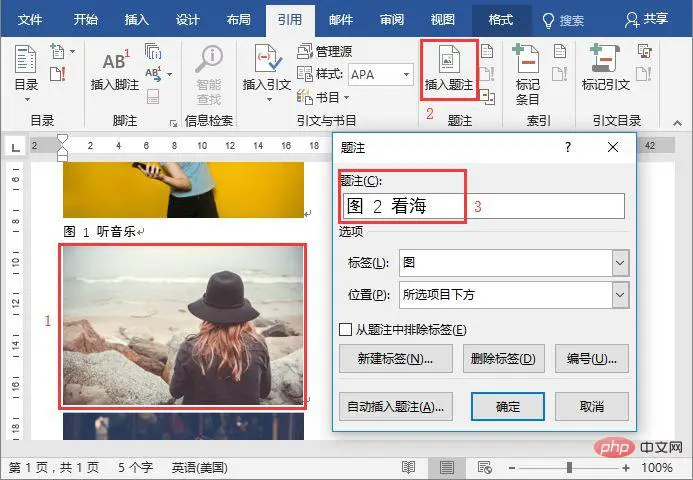Click the 5 个字 word count

coord(135,467)
